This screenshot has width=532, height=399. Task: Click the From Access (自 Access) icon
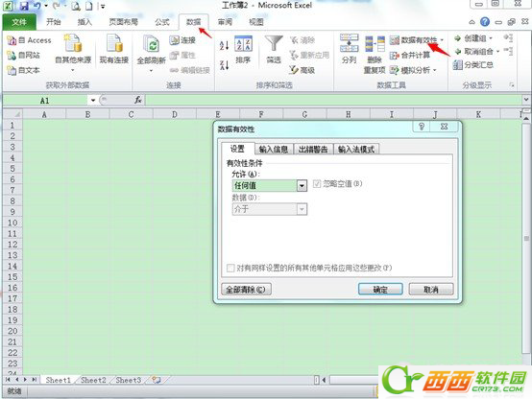tap(12, 40)
